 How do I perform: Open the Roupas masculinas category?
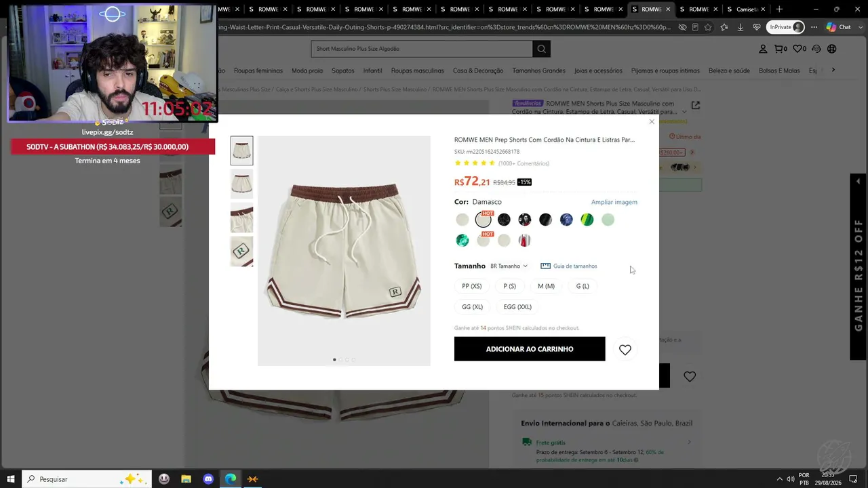418,70
